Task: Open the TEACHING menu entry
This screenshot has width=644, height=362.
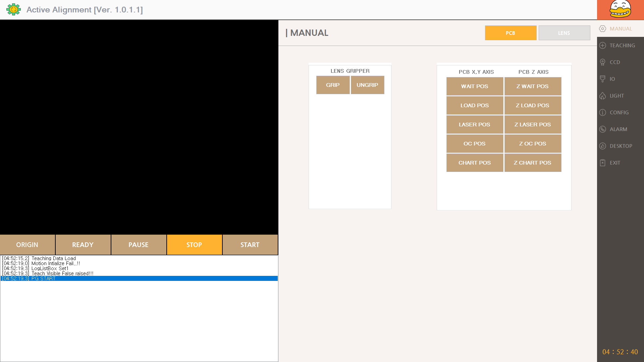Action: pos(621,46)
